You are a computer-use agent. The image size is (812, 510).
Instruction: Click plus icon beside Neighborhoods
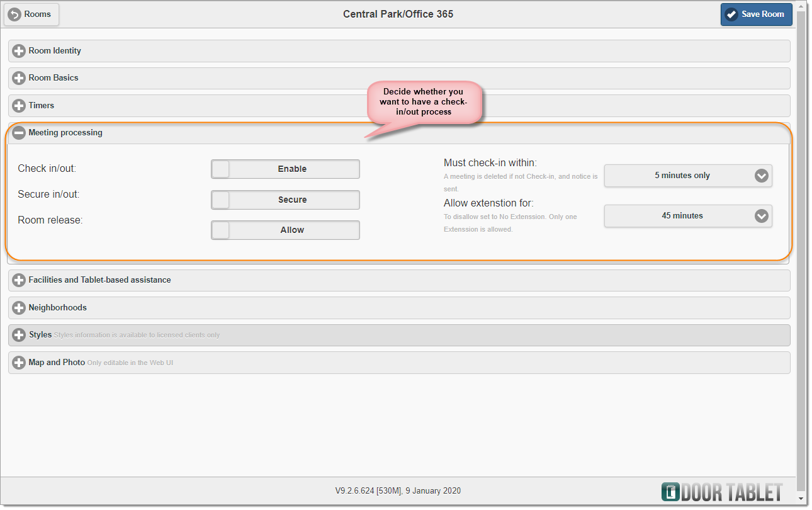pos(19,308)
